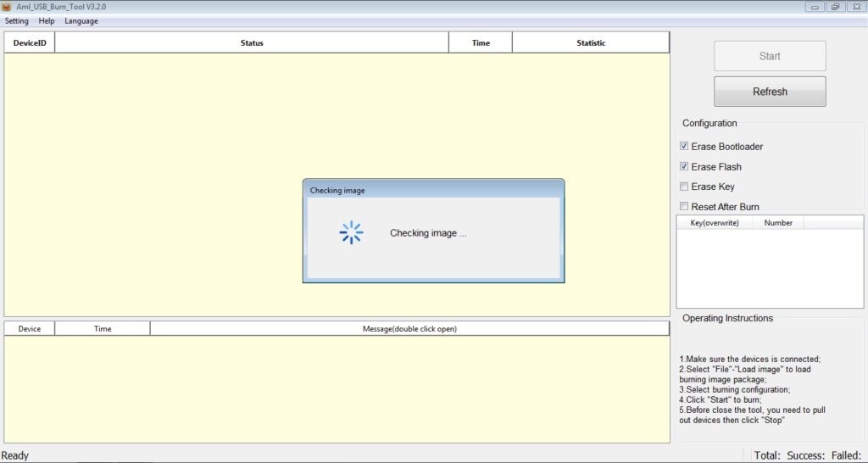Click the Time column header in log table
Screen dimensions: 868x463
(x=103, y=328)
